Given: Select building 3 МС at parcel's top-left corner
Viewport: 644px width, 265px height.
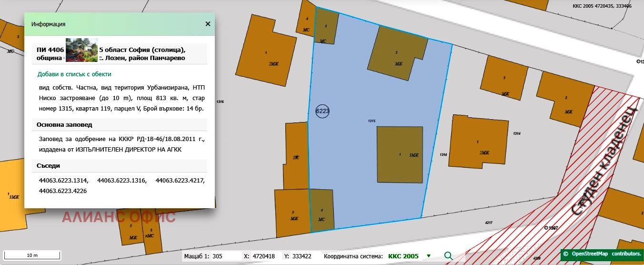Looking at the screenshot, I should click(x=326, y=28).
